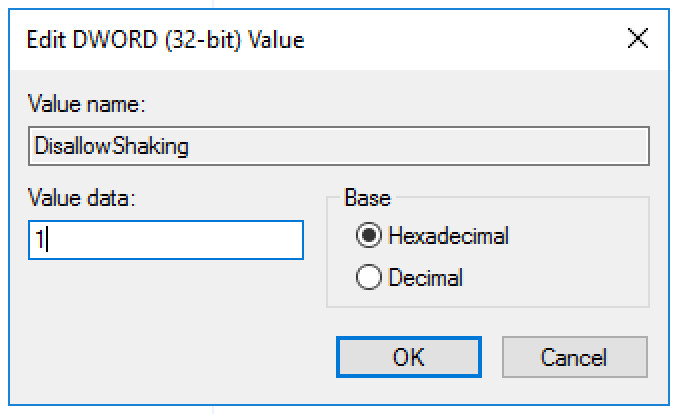This screenshot has width=680, height=414.
Task: Click the Decimal option label text
Action: pyautogui.click(x=425, y=277)
